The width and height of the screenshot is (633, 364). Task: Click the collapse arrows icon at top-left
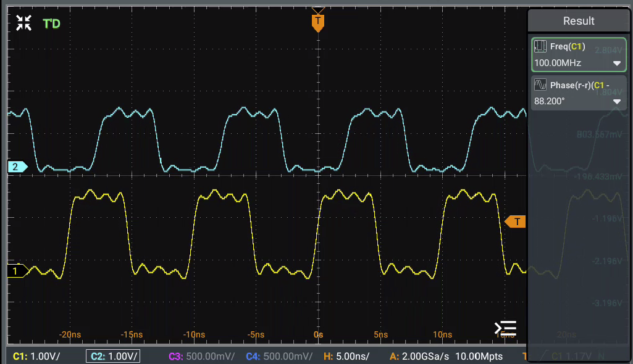tap(23, 24)
